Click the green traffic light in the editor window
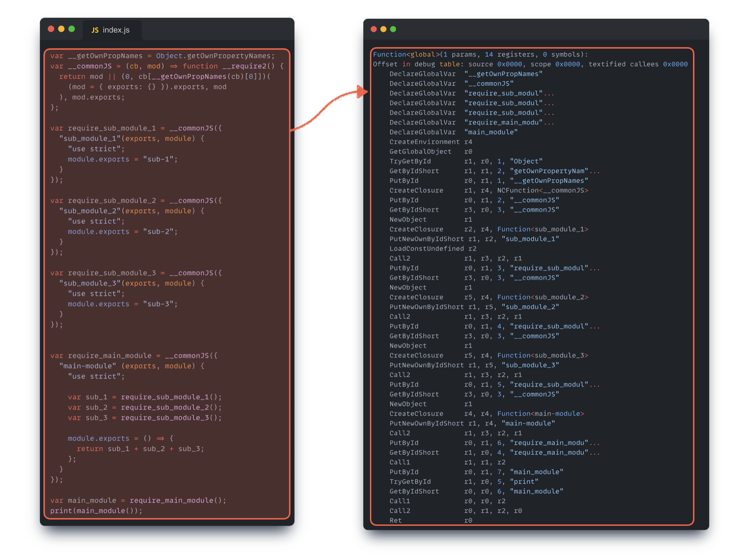The width and height of the screenshot is (751, 560). click(72, 29)
